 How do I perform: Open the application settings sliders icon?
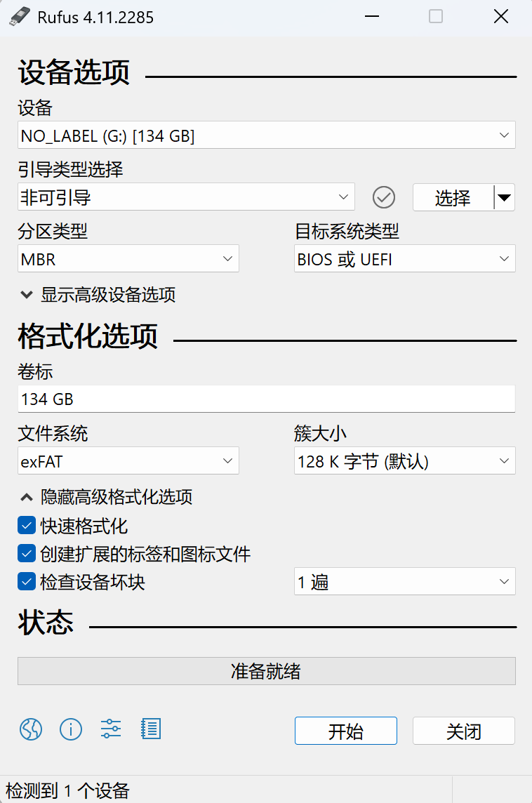pos(111,729)
